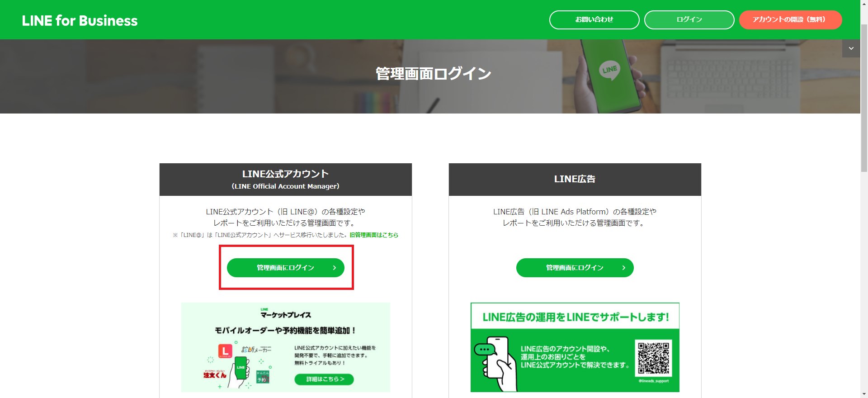Open the マーケットプレイス banner title
This screenshot has width=868, height=398.
286,314
